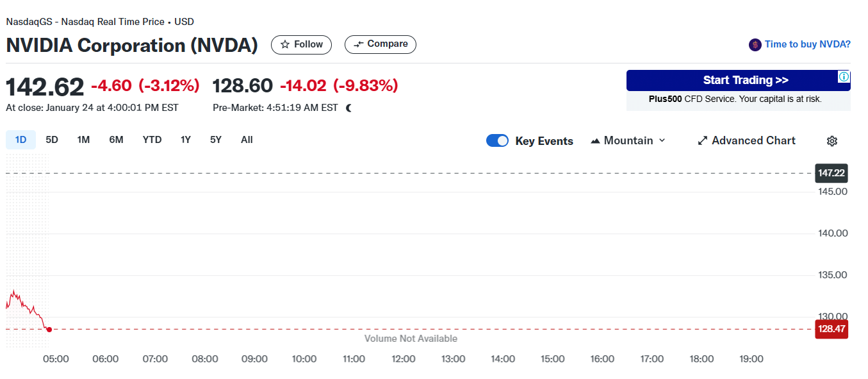Open Time to buy NVDA? link

pos(807,44)
